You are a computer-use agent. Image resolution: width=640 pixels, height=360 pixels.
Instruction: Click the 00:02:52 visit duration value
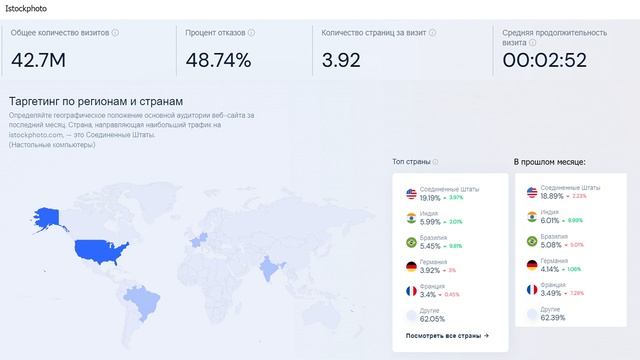pyautogui.click(x=544, y=60)
